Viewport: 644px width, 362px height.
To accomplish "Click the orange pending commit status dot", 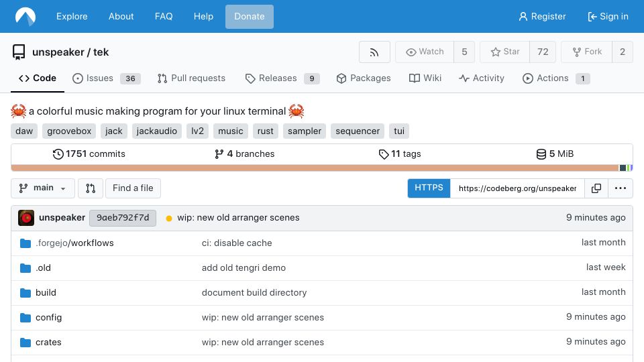I will (169, 219).
